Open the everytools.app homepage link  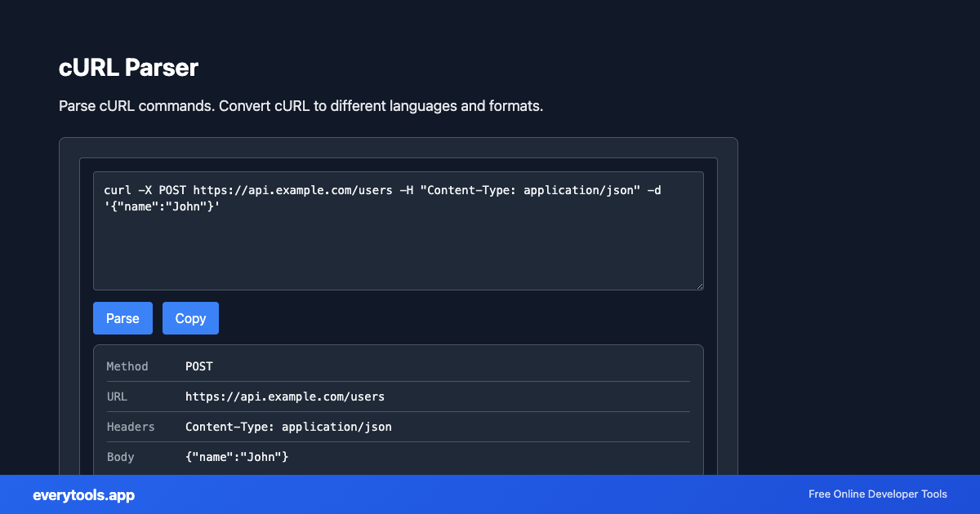pos(82,495)
